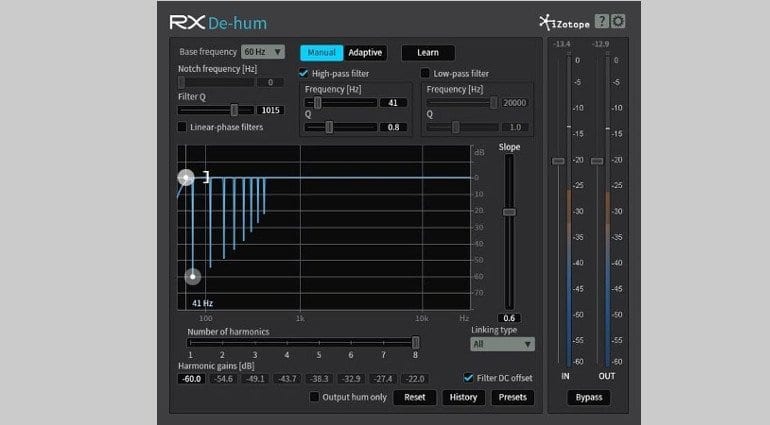Click the Slope vertical slider handle
The image size is (770, 425).
tap(509, 212)
